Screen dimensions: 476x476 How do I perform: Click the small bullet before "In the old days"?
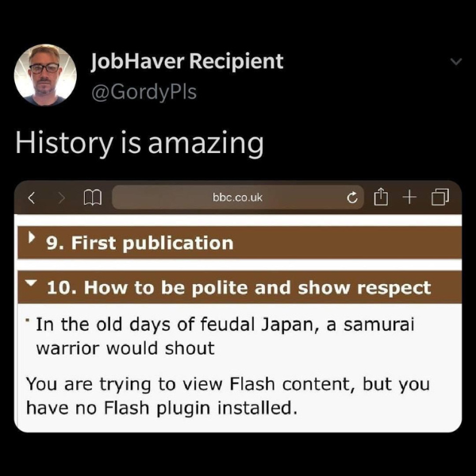click(27, 321)
